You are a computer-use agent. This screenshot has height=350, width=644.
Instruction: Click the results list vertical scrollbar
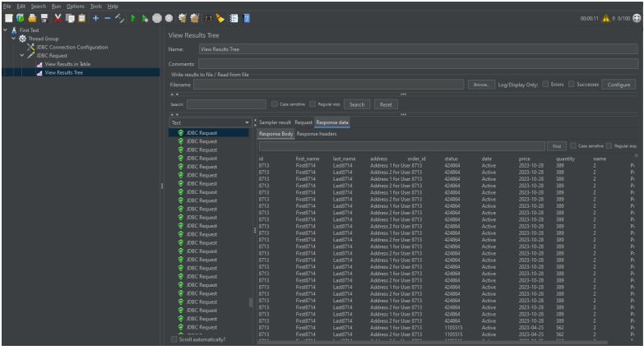251,303
